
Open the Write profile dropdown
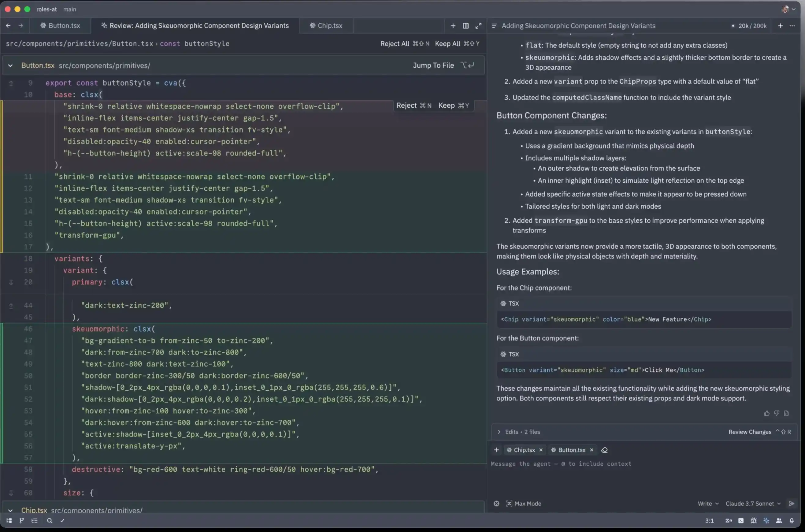coord(708,504)
